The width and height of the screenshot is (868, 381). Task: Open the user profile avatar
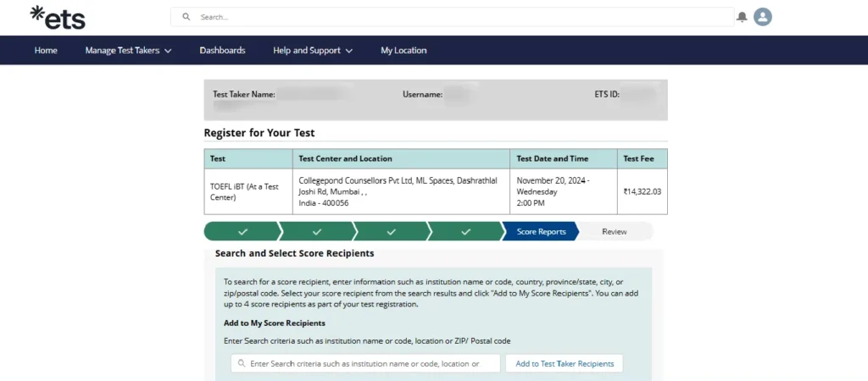[763, 17]
